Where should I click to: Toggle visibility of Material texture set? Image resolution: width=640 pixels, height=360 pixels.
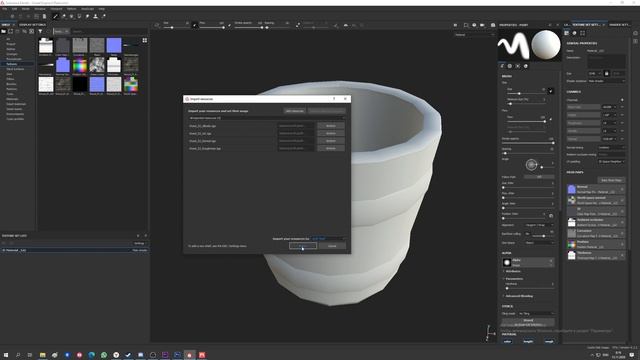tap(4, 250)
